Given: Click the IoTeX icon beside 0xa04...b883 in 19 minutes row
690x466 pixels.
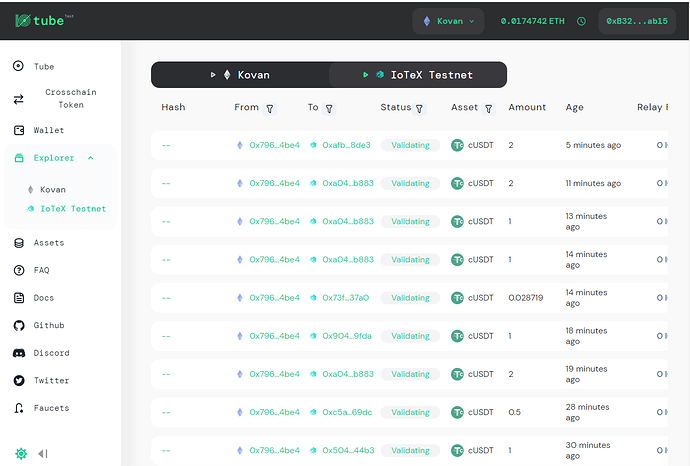Looking at the screenshot, I should 313,374.
